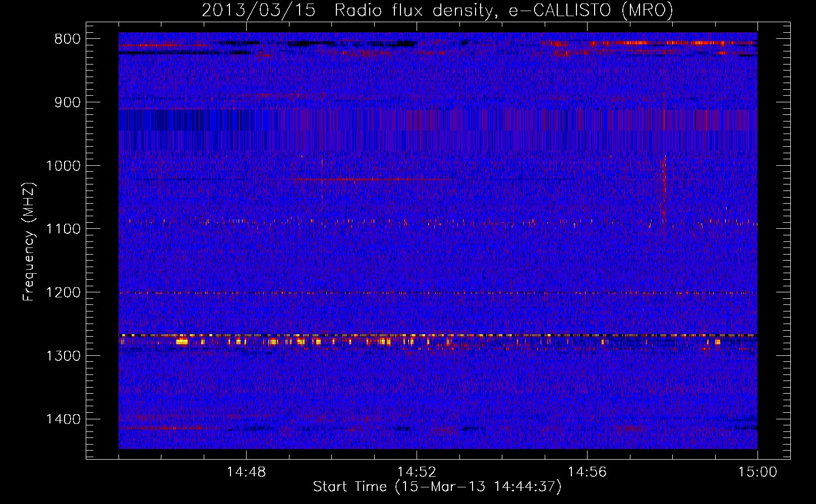
Task: Click the 15:00 time axis label
Action: pyautogui.click(x=757, y=472)
